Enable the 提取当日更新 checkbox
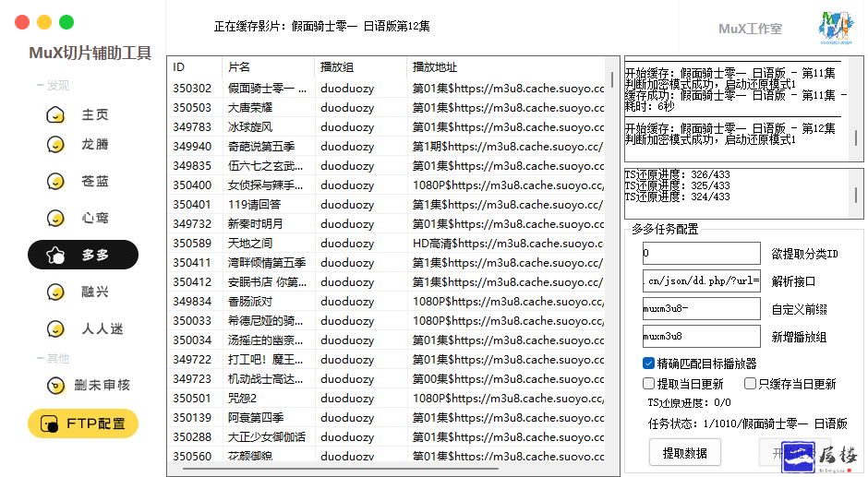This screenshot has height=477, width=868. tap(649, 384)
